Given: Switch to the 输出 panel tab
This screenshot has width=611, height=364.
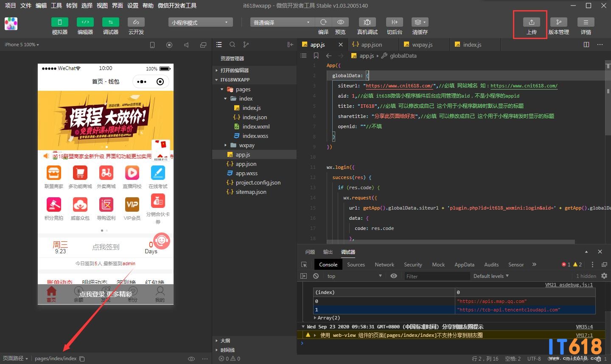Looking at the screenshot, I should click(x=328, y=252).
